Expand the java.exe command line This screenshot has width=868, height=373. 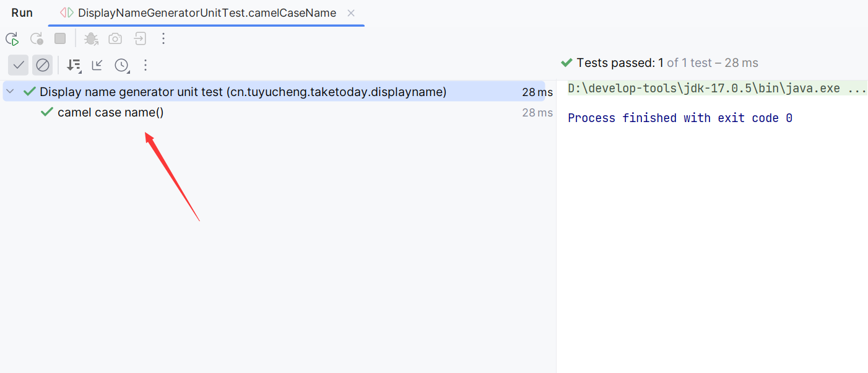coord(857,88)
